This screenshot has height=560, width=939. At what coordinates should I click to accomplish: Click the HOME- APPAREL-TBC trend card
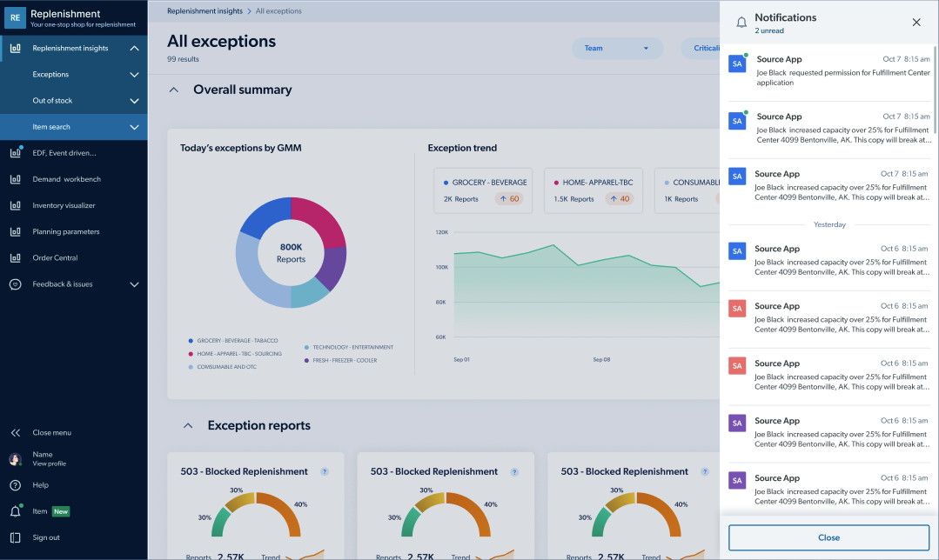click(593, 190)
